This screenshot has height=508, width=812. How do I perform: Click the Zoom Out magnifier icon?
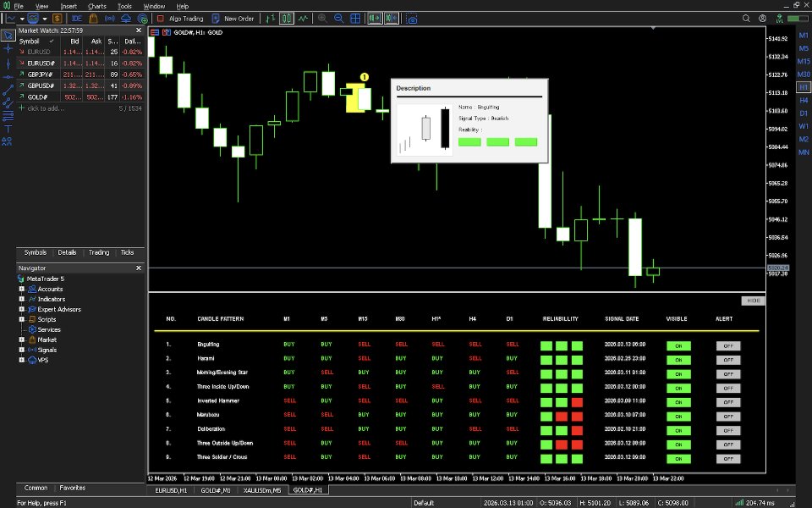[338, 18]
